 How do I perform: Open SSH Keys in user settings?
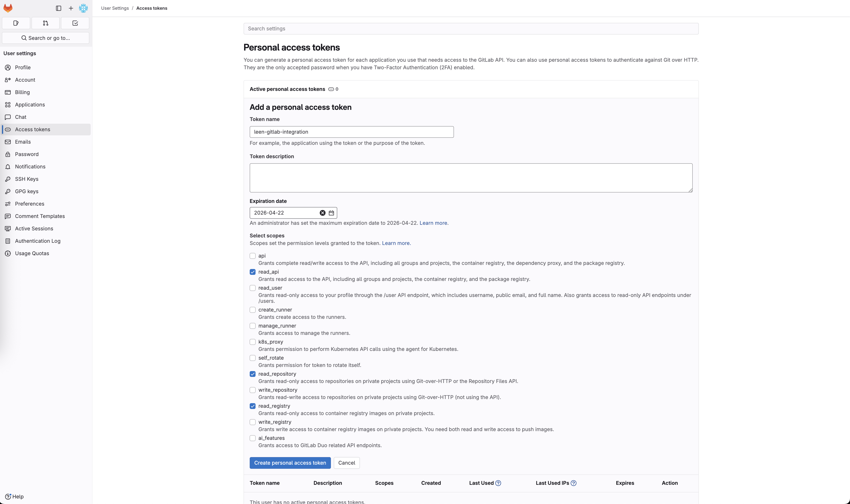(x=27, y=179)
